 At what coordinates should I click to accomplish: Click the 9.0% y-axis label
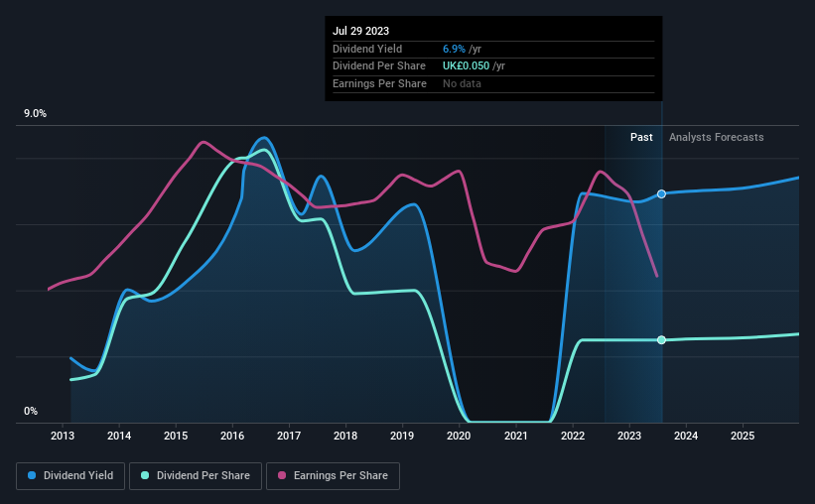click(35, 114)
